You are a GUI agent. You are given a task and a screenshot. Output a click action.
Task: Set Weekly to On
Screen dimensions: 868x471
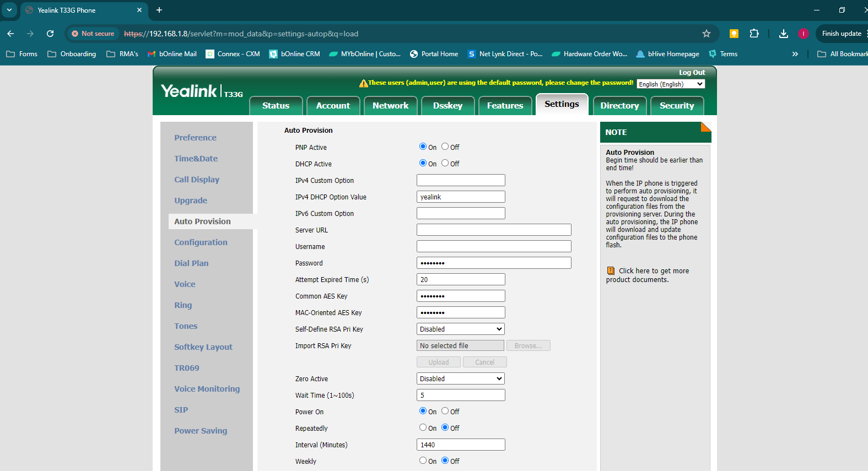[423, 461]
